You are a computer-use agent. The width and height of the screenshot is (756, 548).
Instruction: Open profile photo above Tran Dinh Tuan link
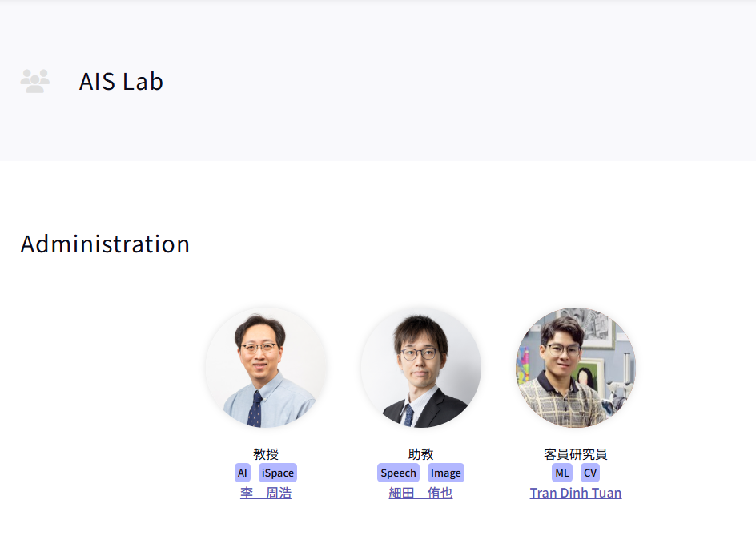click(576, 367)
